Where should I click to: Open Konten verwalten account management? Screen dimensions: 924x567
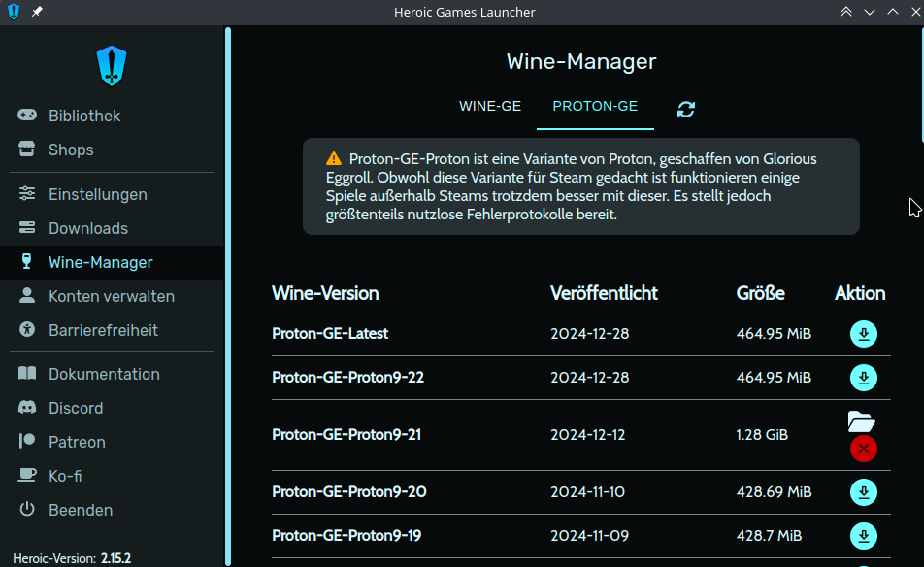(x=112, y=296)
